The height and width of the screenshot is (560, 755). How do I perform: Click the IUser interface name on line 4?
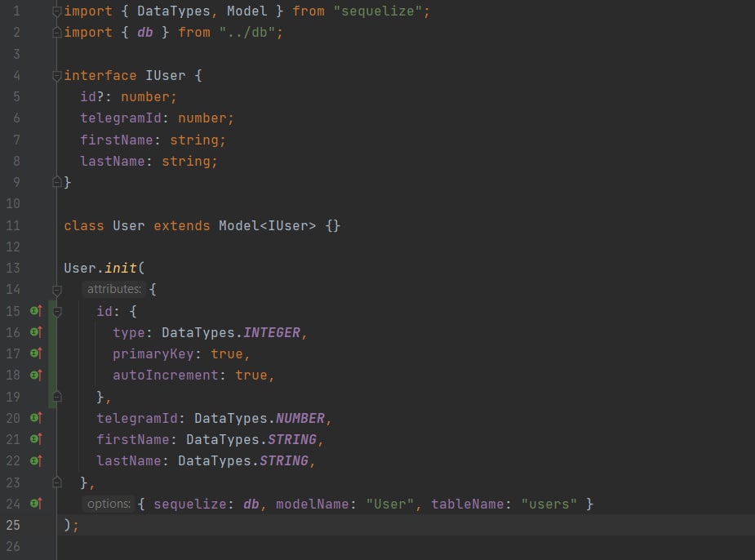pos(165,76)
